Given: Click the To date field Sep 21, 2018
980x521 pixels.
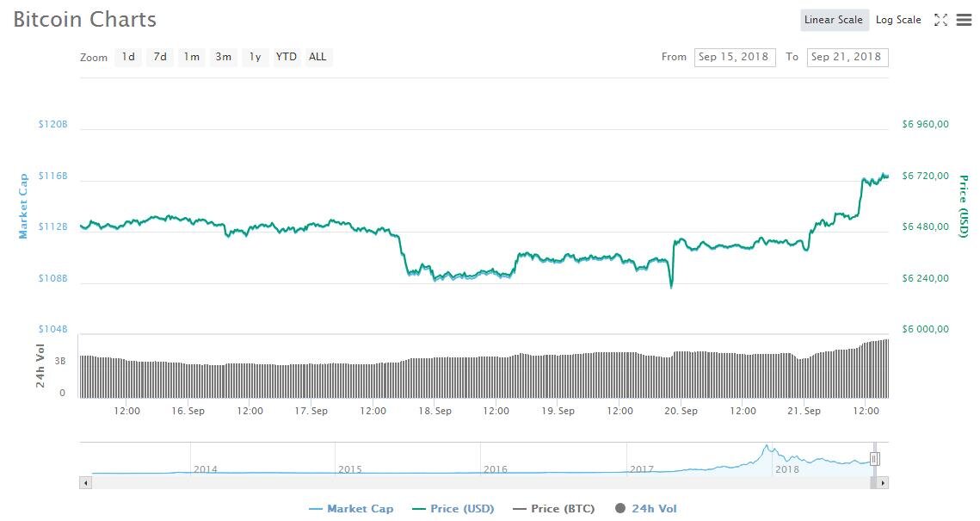Looking at the screenshot, I should (x=847, y=57).
